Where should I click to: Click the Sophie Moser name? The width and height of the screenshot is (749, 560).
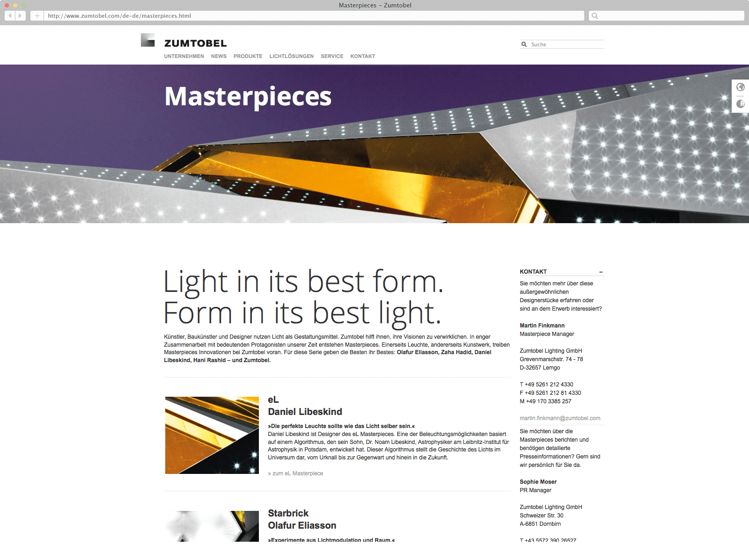(x=538, y=482)
